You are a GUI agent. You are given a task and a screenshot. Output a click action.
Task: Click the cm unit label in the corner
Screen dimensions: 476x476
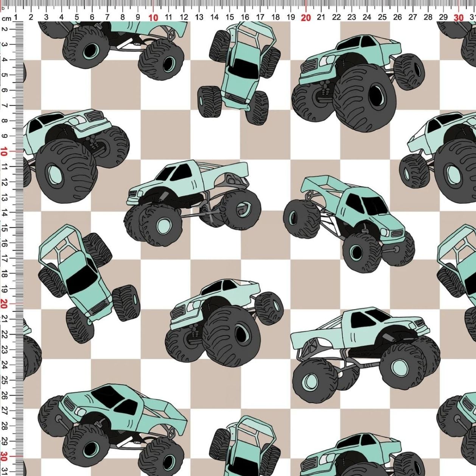[x=6, y=18]
